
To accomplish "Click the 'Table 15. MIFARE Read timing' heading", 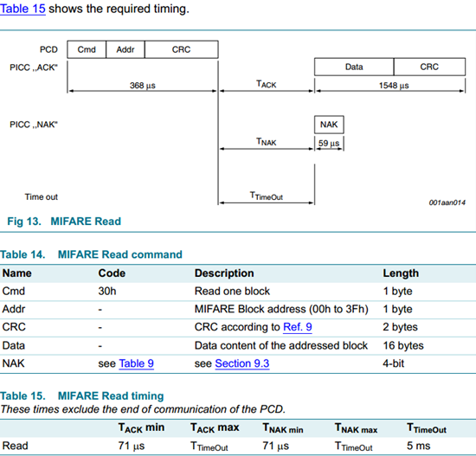I will click(x=82, y=396).
